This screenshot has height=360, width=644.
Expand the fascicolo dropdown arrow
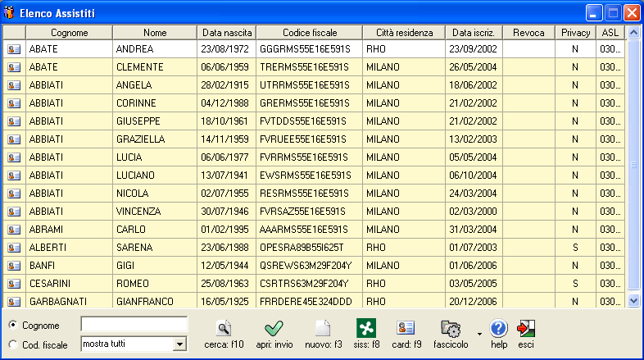pos(475,344)
